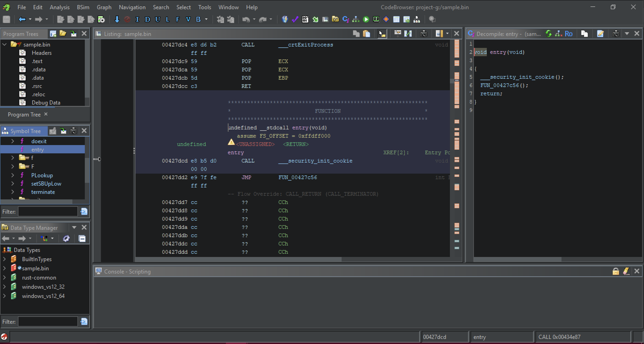This screenshot has height=344, width=644.
Task: Open the Data Type Manager menu arrow
Action: pos(74,227)
